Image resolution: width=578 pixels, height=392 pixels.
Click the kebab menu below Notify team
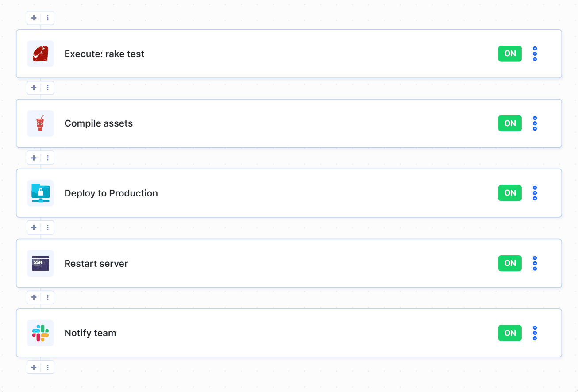(47, 367)
